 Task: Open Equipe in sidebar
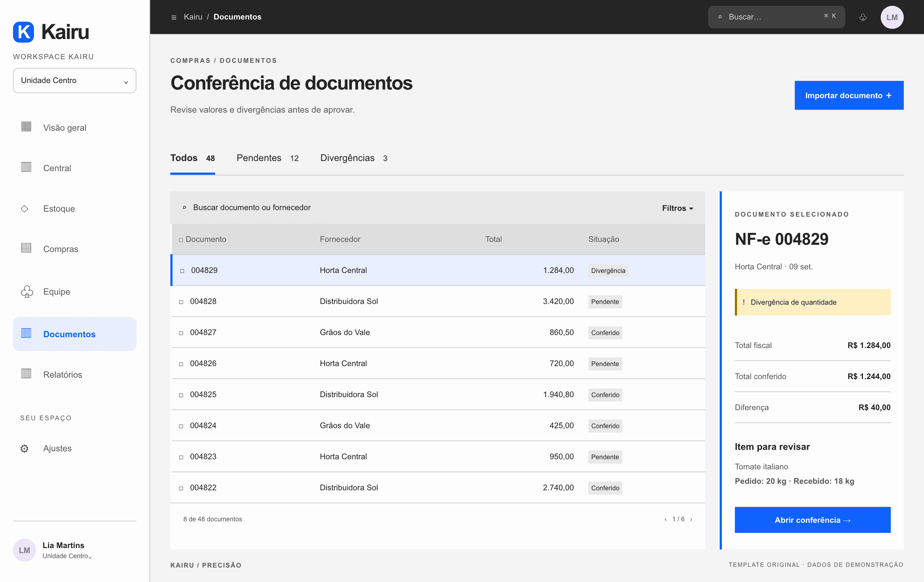[74, 292]
